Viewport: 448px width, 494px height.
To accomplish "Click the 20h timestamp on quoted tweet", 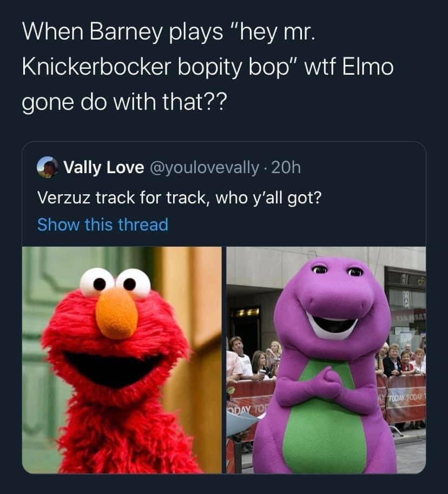I will pos(286,167).
